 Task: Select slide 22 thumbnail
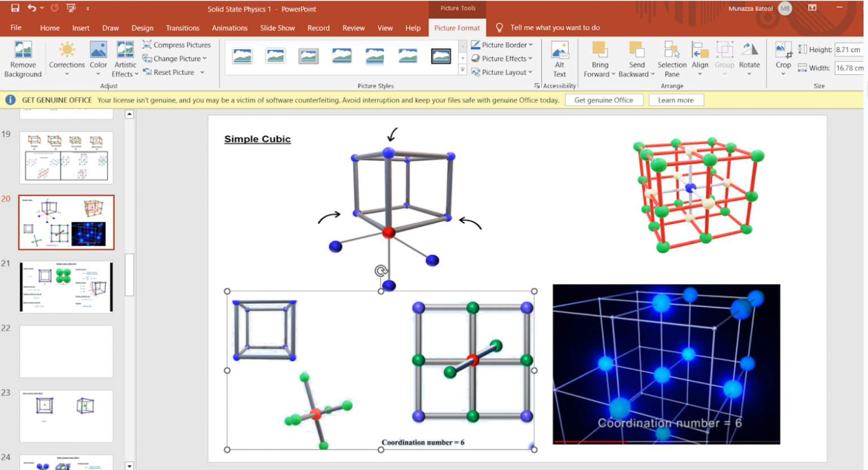(x=66, y=351)
